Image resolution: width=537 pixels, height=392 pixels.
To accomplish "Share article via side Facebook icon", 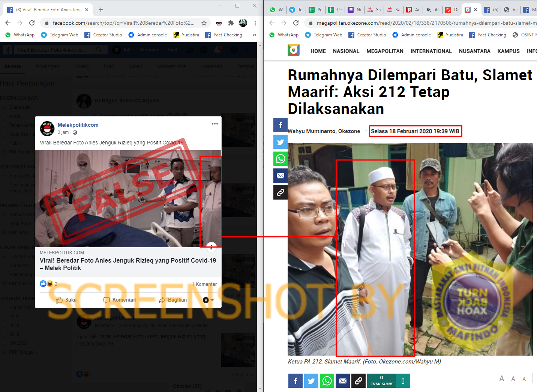I will tap(280, 125).
